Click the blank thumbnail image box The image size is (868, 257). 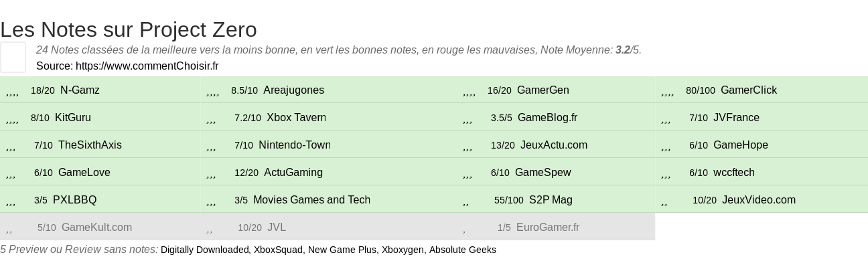pos(13,57)
